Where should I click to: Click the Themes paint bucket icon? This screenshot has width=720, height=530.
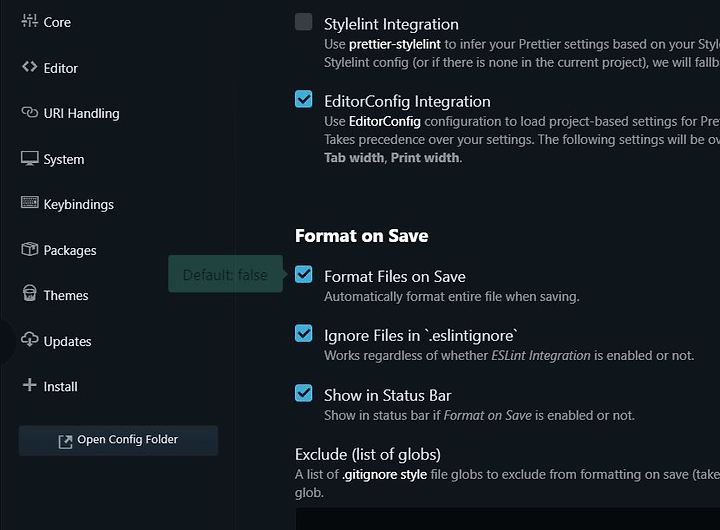pos(29,293)
